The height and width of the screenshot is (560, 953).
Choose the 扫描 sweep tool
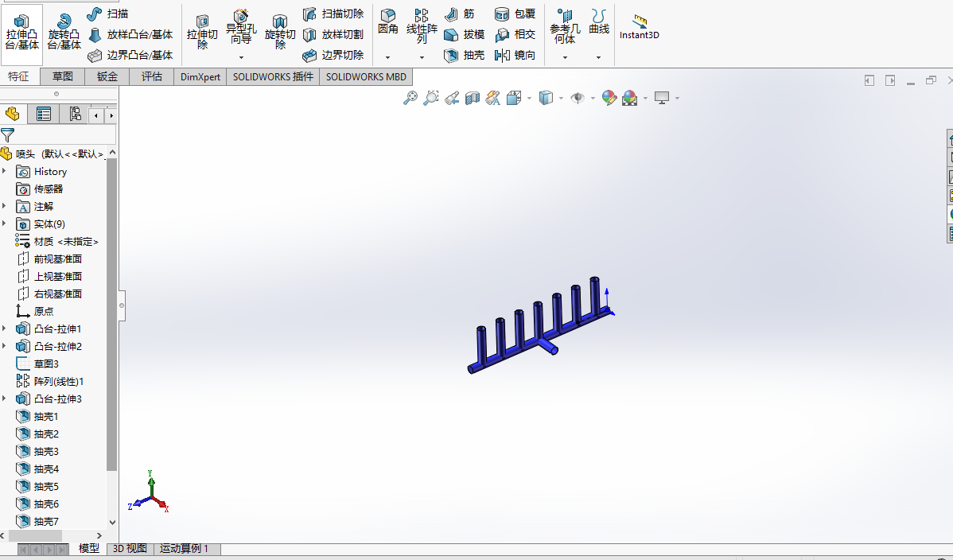[x=107, y=14]
